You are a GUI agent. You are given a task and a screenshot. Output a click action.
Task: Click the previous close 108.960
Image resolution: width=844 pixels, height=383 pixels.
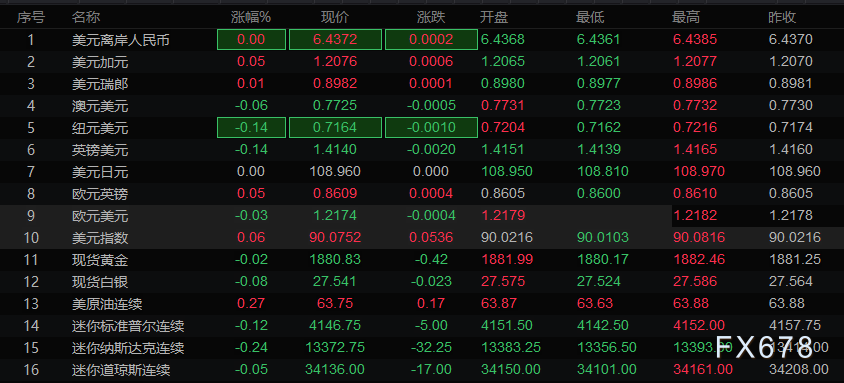[795, 172]
